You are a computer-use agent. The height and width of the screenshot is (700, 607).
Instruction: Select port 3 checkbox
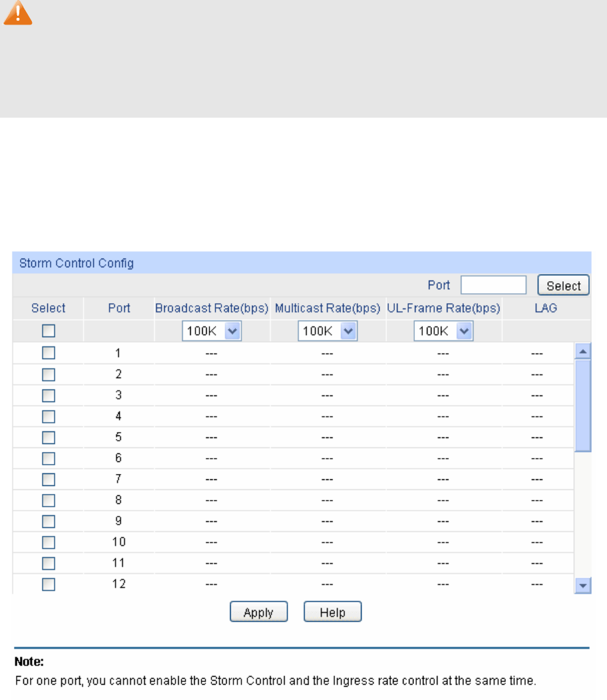(x=49, y=395)
